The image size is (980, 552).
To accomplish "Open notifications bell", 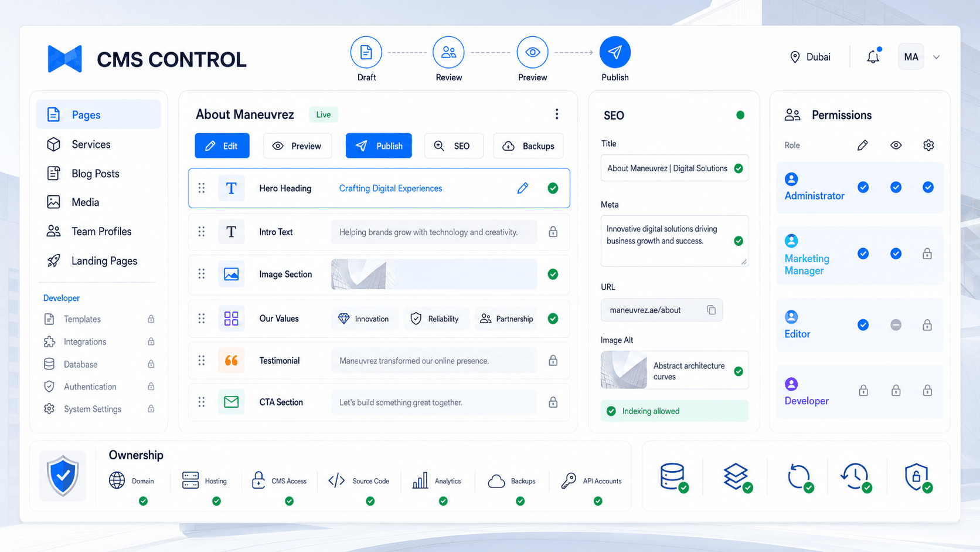I will tap(873, 56).
